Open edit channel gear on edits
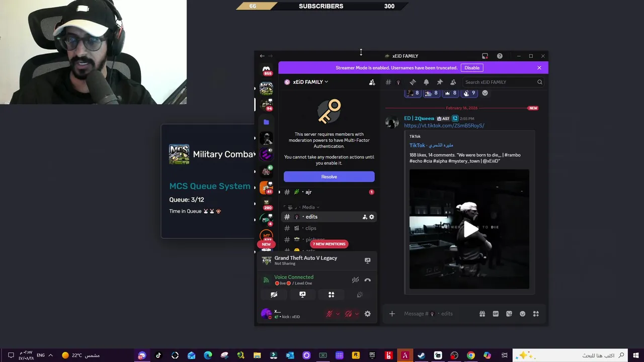Viewport: 644px width, 362px height. pyautogui.click(x=372, y=217)
